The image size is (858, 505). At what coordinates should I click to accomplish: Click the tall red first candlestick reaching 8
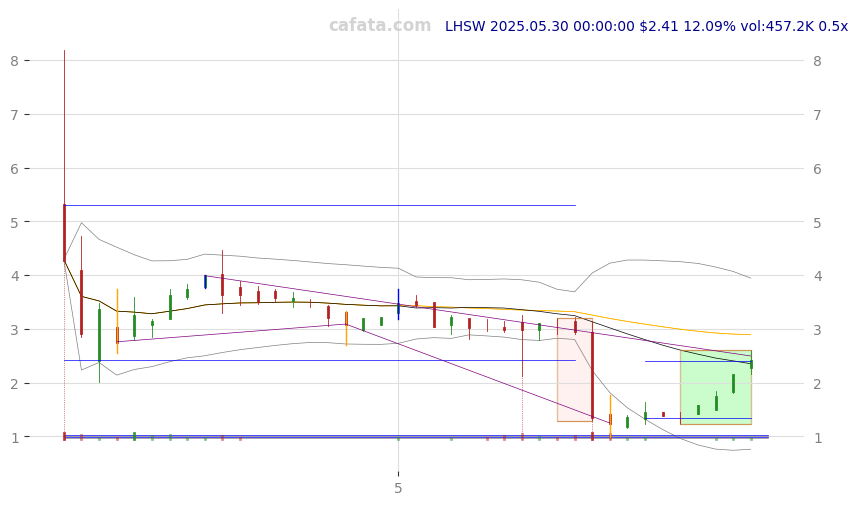[65, 156]
